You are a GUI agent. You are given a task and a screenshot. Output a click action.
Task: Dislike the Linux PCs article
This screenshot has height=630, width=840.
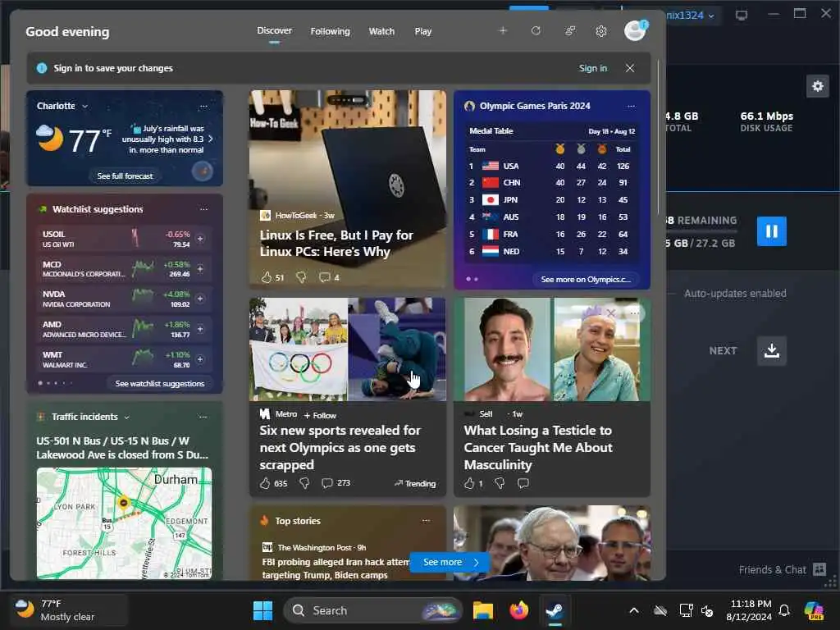pyautogui.click(x=301, y=277)
